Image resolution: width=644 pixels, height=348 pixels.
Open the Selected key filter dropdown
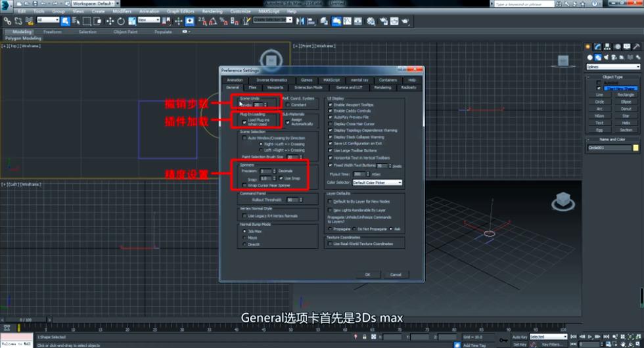point(548,336)
